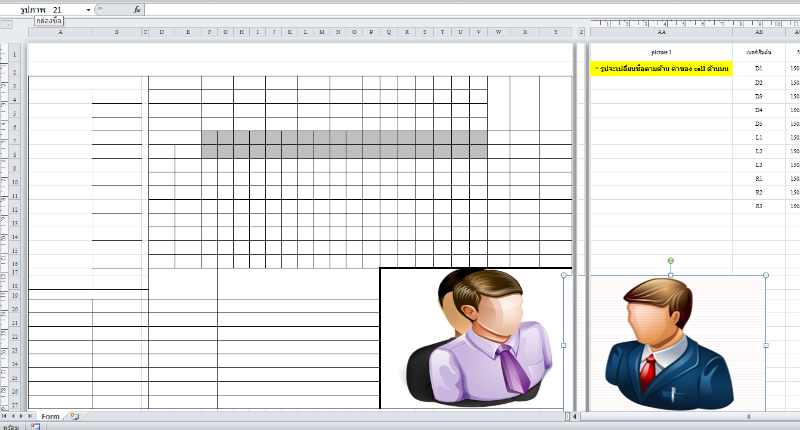Click the Insert Worksheet tab icon

(x=75, y=416)
